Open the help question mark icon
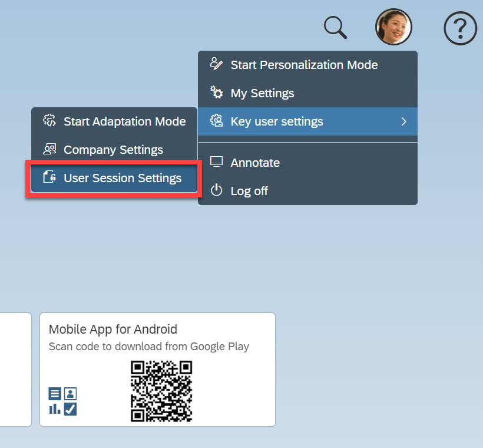 pos(460,28)
